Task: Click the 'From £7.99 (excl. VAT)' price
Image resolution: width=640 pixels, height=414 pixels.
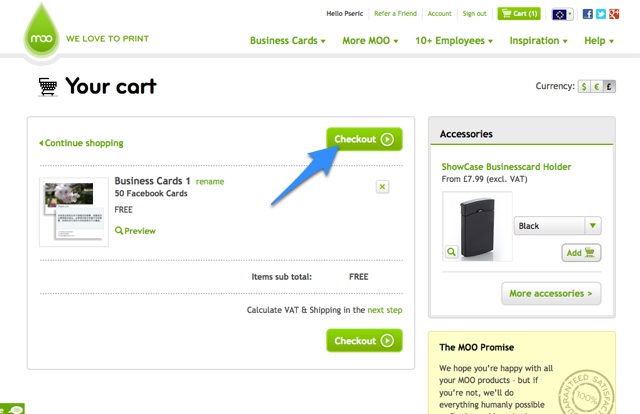Action: coord(484,179)
